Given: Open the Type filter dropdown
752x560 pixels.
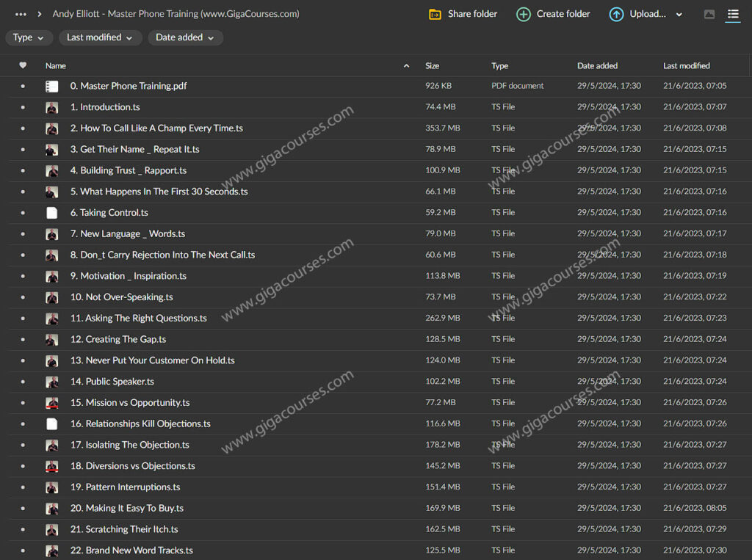Looking at the screenshot, I should coord(29,37).
